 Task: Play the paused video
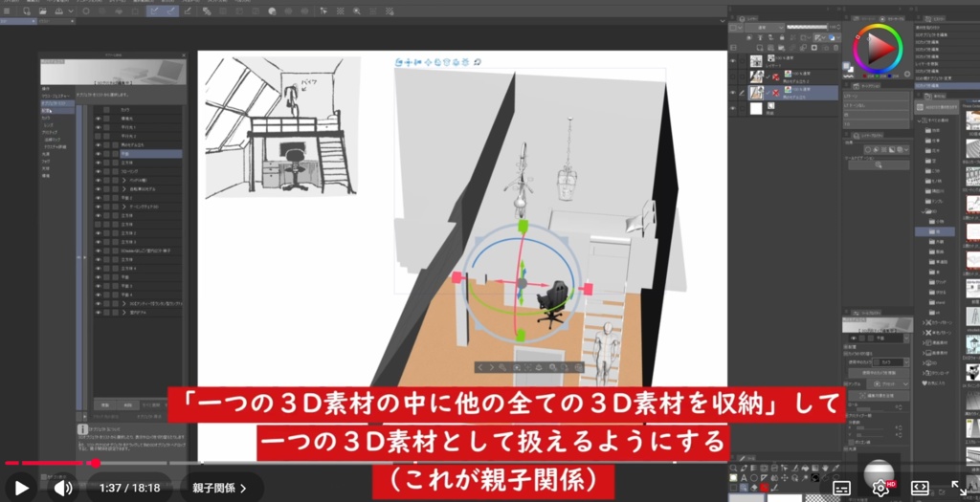[21, 488]
